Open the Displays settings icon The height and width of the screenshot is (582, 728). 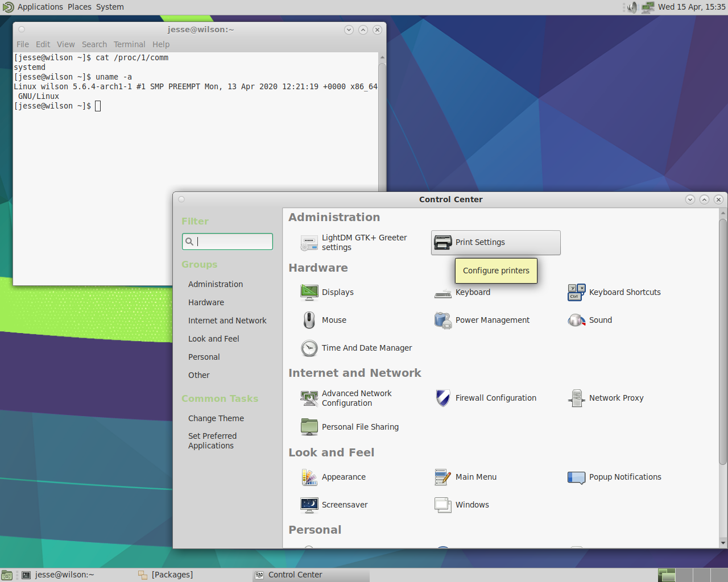click(x=309, y=292)
